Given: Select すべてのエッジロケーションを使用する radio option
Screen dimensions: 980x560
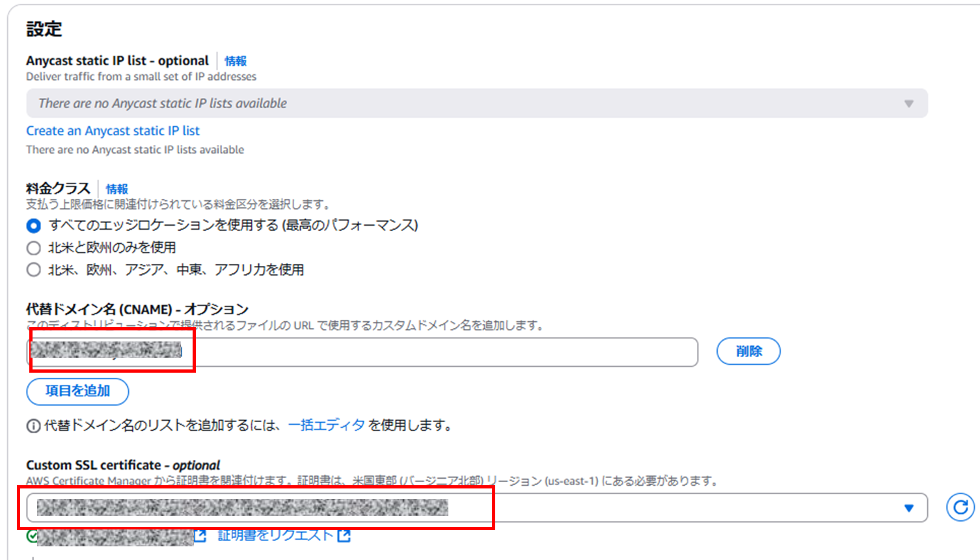Looking at the screenshot, I should [x=34, y=226].
